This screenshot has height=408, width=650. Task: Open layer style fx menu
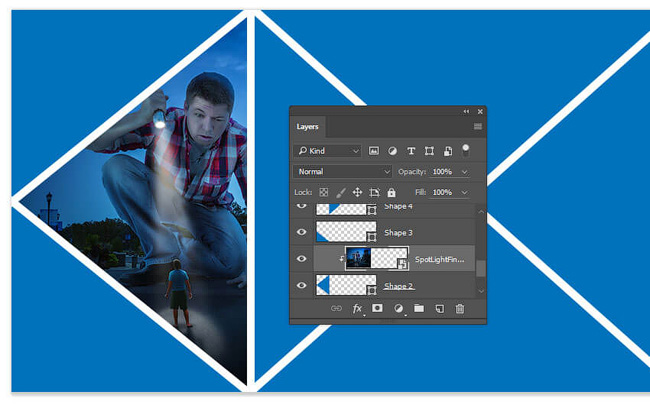click(x=357, y=308)
